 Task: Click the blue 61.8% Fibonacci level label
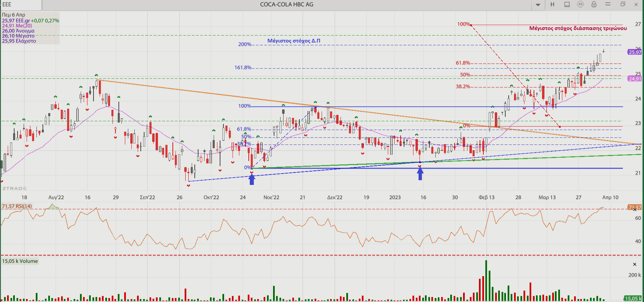click(x=244, y=129)
